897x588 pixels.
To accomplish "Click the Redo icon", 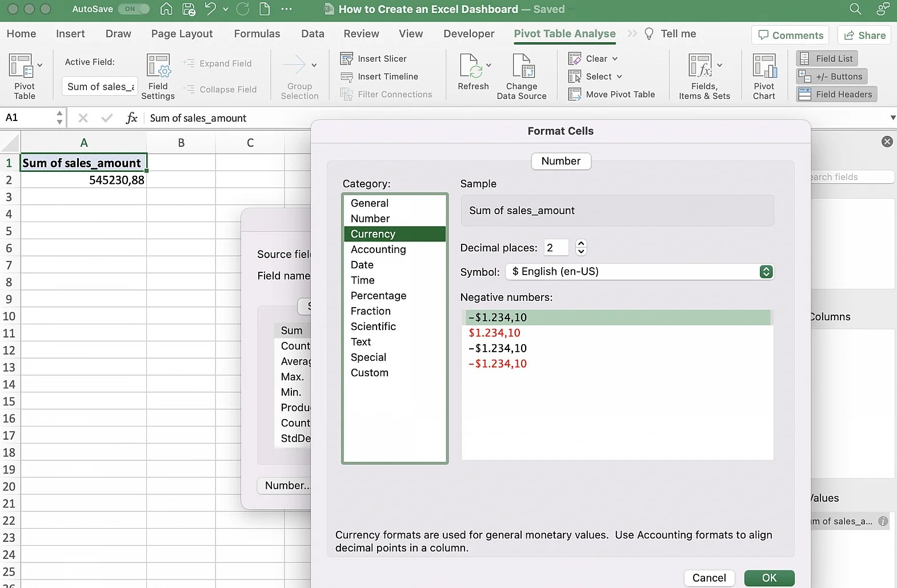I will coord(243,9).
